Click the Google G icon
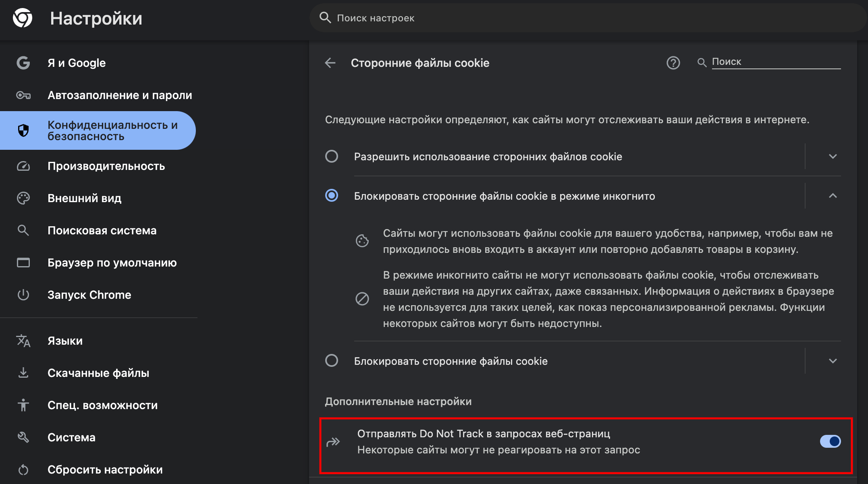 pyautogui.click(x=23, y=63)
